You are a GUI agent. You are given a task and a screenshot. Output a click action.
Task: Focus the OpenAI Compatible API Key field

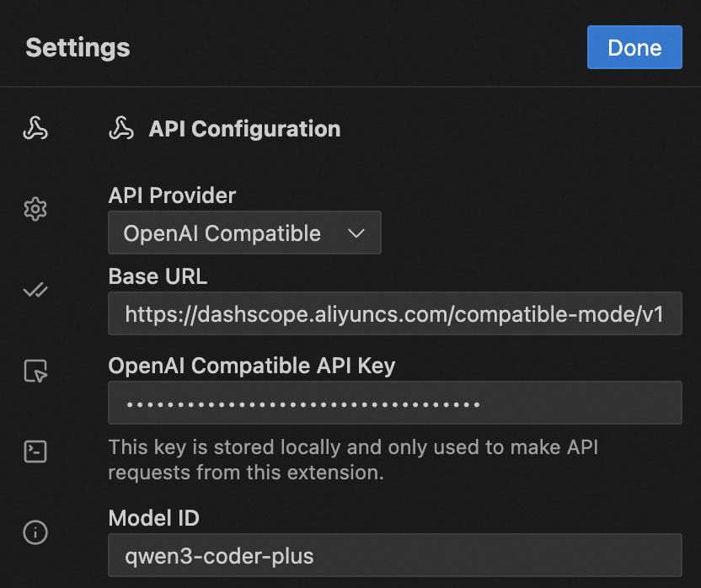395,403
